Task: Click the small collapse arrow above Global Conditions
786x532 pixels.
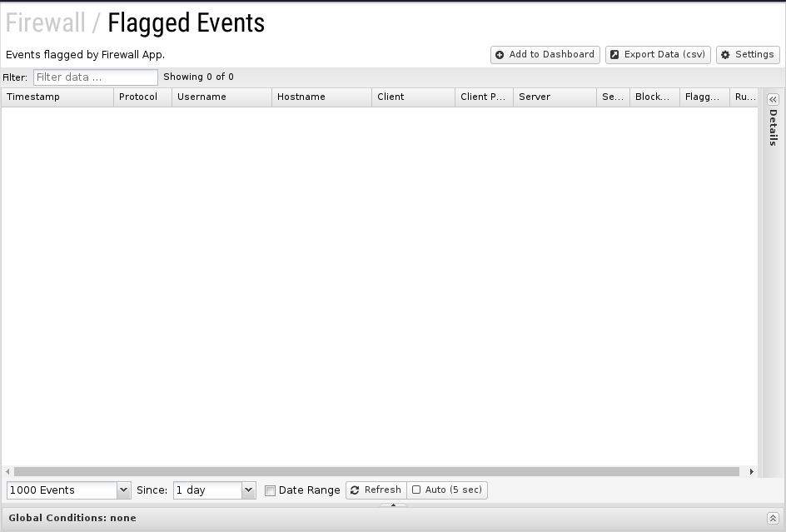Action: pyautogui.click(x=393, y=505)
